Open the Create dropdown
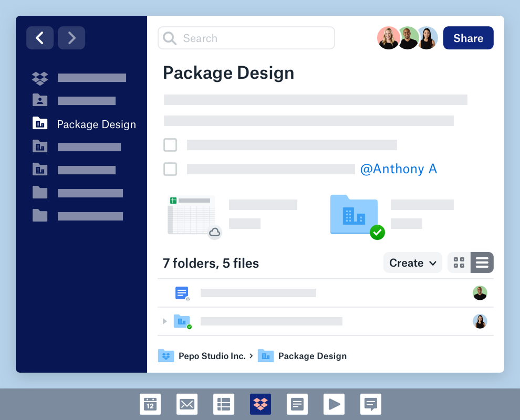Viewport: 520px width, 420px height. [x=412, y=262]
